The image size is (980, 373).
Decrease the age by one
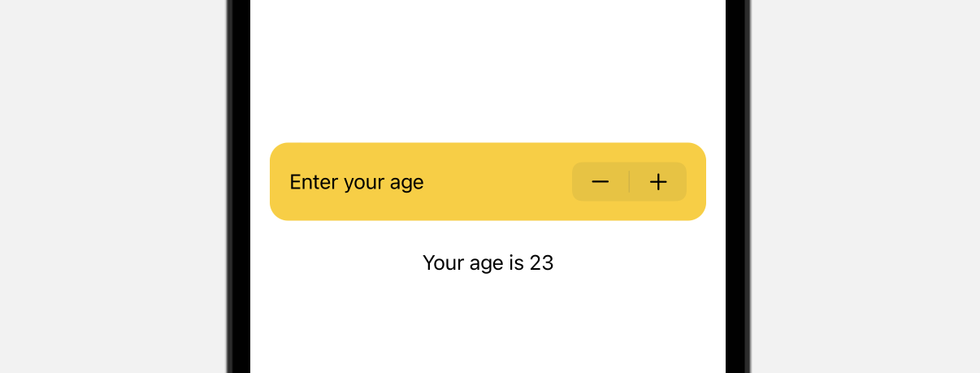pyautogui.click(x=601, y=182)
